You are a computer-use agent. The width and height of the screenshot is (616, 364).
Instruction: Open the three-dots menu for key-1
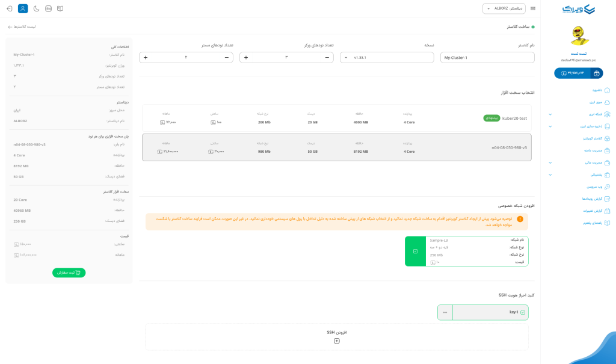[x=445, y=312]
